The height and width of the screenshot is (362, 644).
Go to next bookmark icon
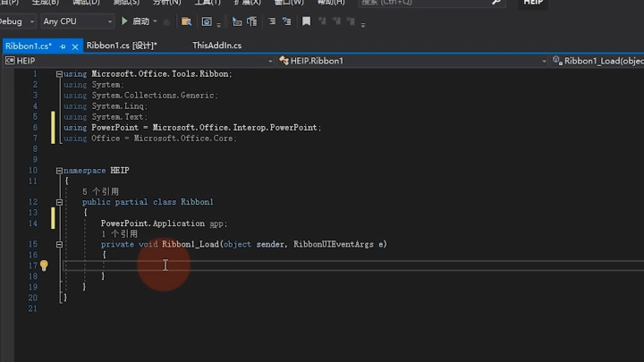tap(336, 21)
